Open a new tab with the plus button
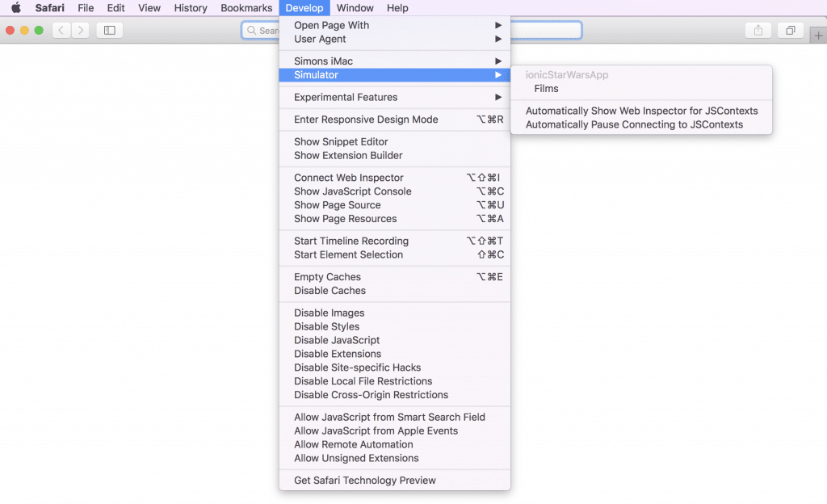The height and width of the screenshot is (504, 827). (x=818, y=36)
